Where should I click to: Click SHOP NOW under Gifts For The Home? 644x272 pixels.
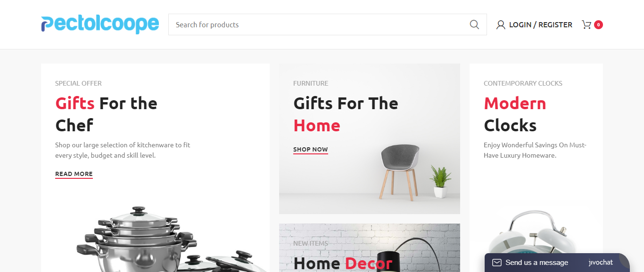[311, 150]
